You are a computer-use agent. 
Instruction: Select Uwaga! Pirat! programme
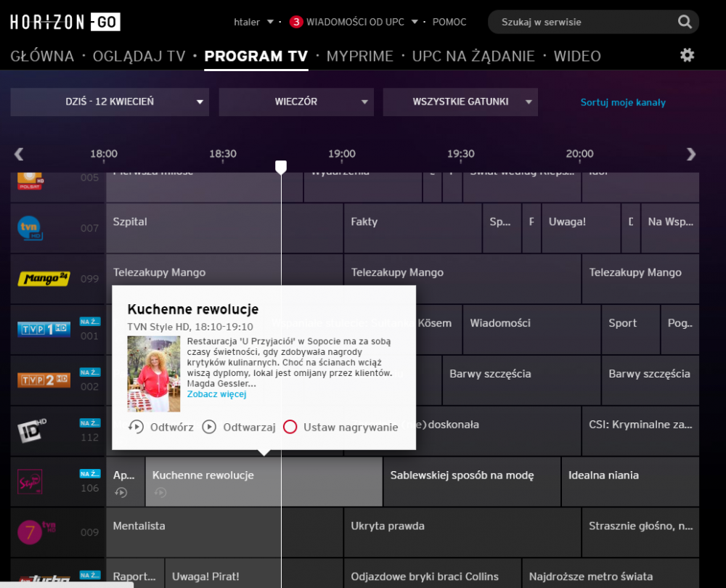pyautogui.click(x=253, y=573)
